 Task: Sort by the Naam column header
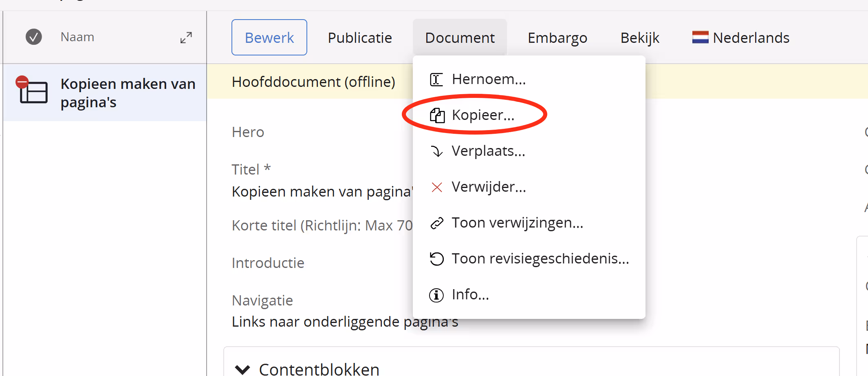coord(77,37)
